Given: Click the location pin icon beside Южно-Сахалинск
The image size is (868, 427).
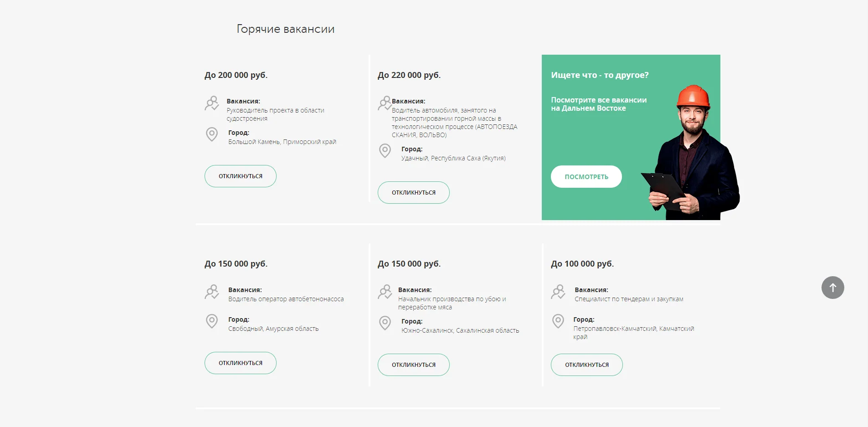Looking at the screenshot, I should pos(385,323).
